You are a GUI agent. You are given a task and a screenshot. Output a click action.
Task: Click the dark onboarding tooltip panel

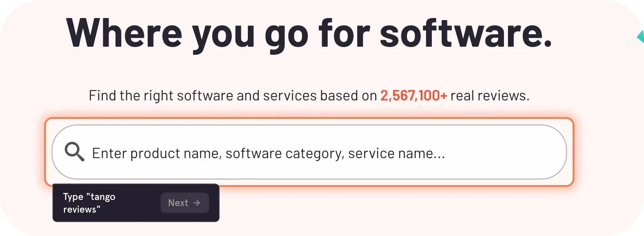(135, 202)
